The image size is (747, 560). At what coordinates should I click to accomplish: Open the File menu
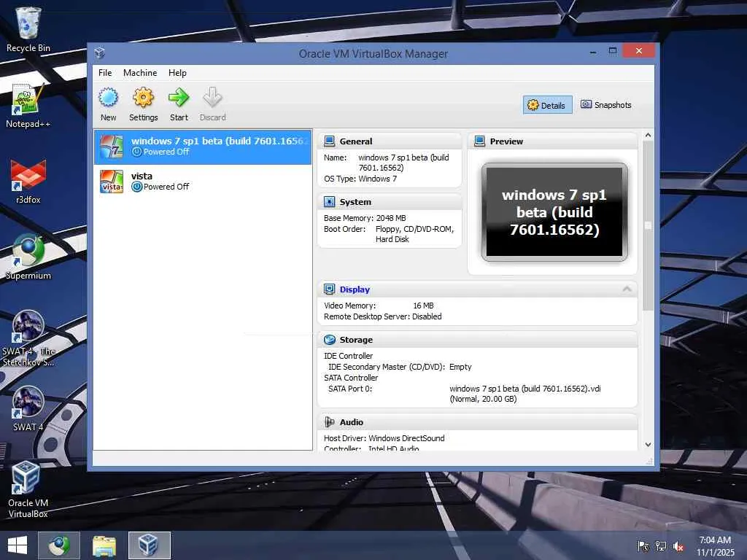click(105, 73)
